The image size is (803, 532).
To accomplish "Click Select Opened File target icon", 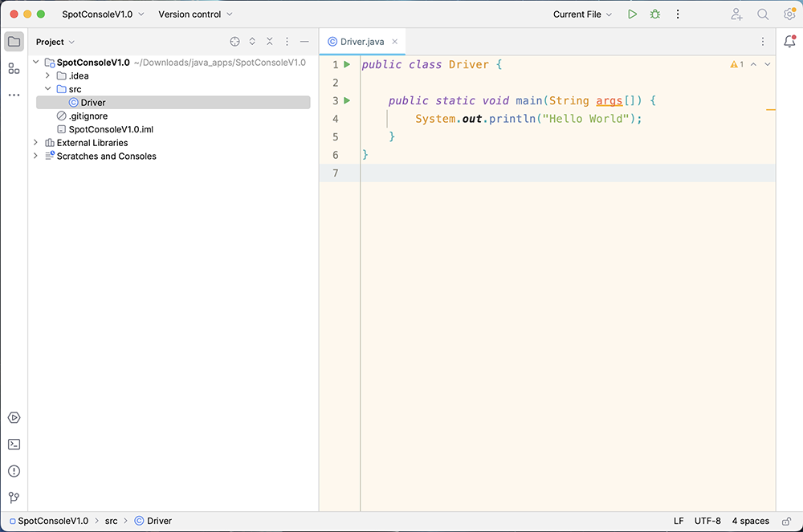I will (x=234, y=42).
